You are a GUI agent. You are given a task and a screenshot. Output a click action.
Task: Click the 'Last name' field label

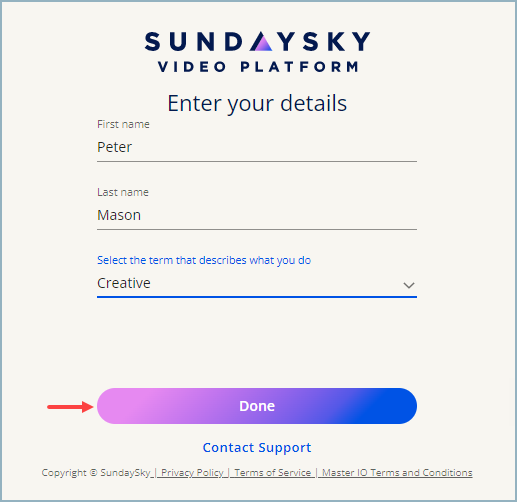point(123,192)
